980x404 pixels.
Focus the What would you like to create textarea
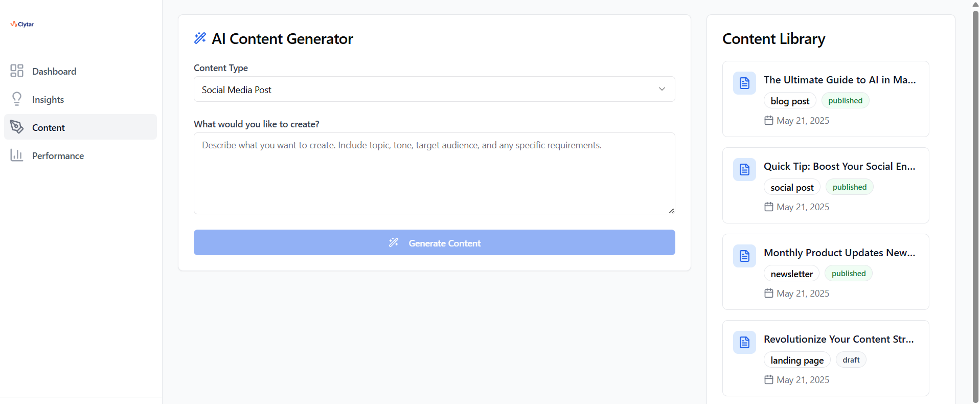click(434, 173)
